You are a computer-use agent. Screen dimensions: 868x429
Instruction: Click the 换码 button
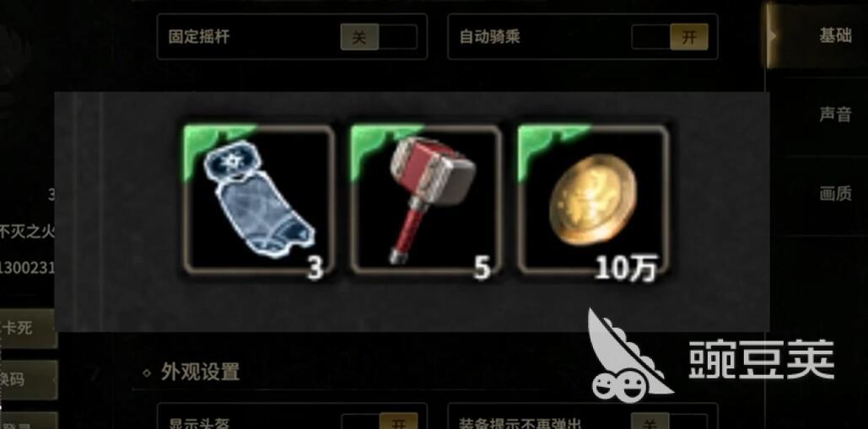coord(28,380)
